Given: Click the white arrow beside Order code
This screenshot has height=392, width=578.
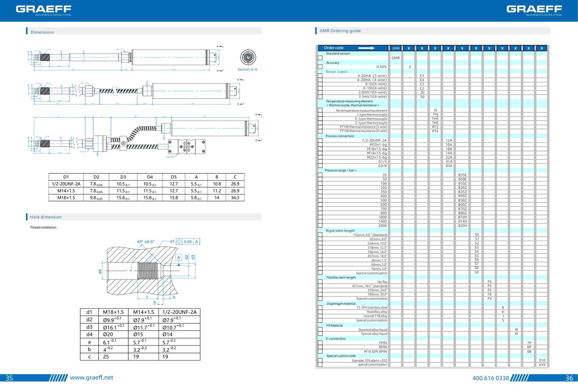Looking at the screenshot, I should click(366, 48).
